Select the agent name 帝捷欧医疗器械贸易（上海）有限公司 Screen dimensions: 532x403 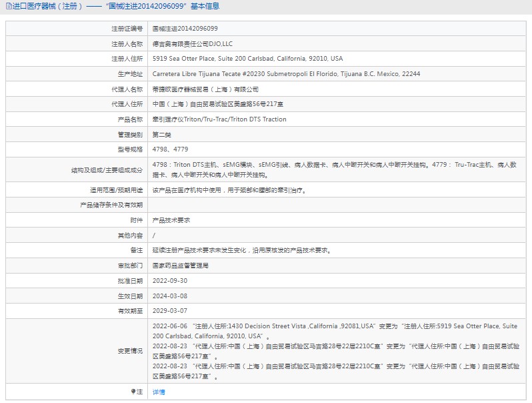point(205,89)
